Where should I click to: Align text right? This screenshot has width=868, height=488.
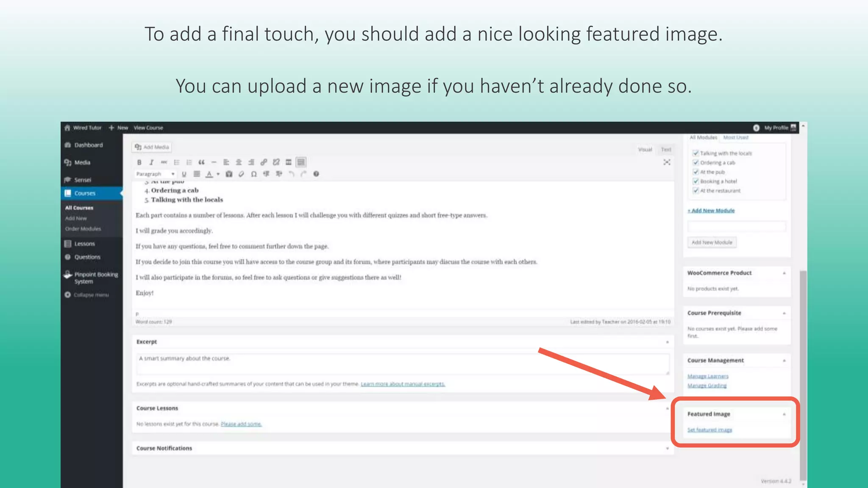point(251,162)
